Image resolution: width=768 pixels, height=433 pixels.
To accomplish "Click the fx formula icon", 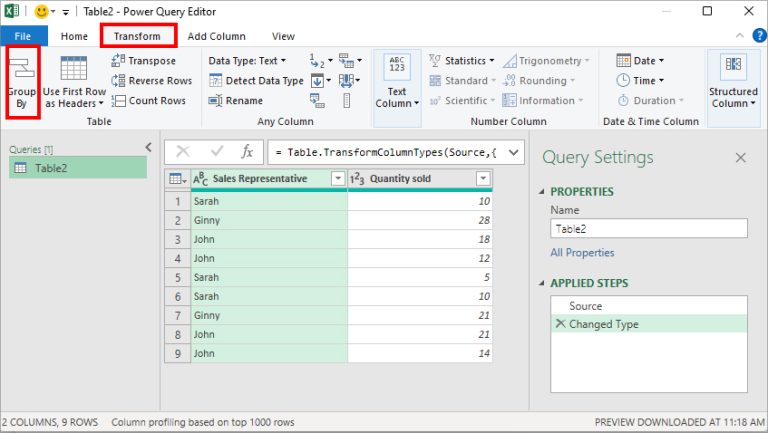I will coord(247,152).
